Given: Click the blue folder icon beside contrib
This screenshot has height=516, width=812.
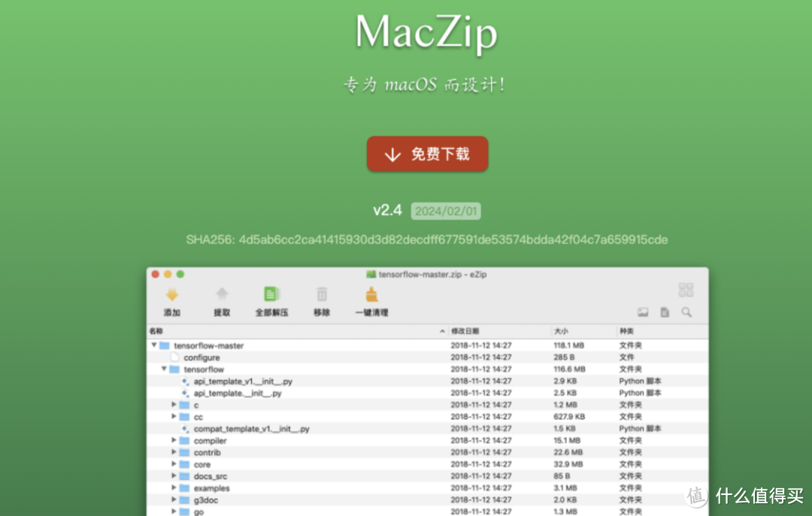Looking at the screenshot, I should [184, 452].
